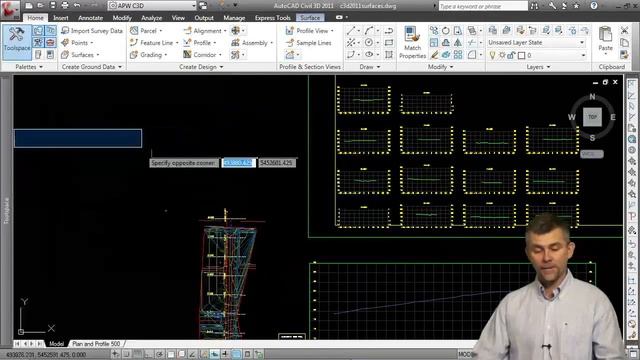Image resolution: width=640 pixels, height=360 pixels.
Task: Open the Manage ribbon tab
Action: [x=234, y=18]
